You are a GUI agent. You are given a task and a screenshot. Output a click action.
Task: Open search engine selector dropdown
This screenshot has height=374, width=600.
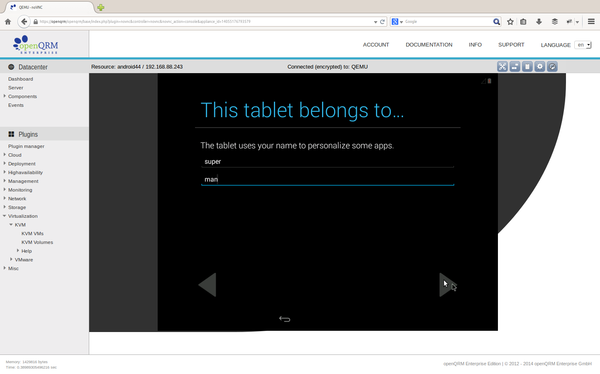397,22
